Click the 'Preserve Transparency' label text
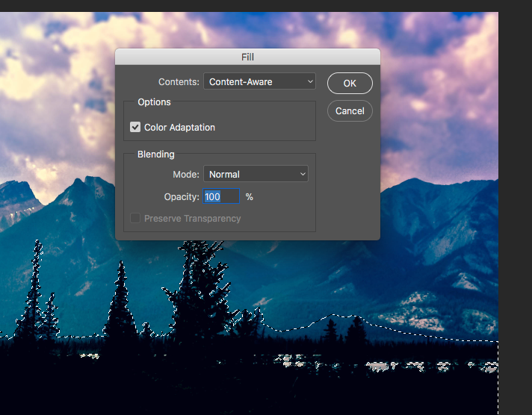Image resolution: width=532 pixels, height=415 pixels. point(192,219)
